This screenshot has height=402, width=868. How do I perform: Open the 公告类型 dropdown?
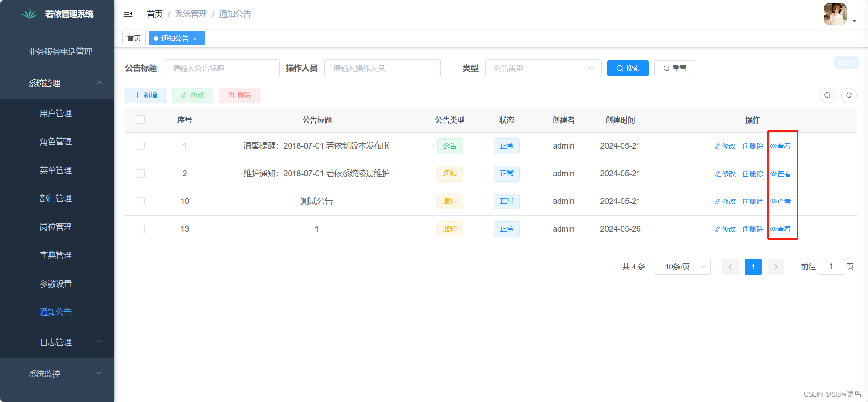click(x=544, y=68)
